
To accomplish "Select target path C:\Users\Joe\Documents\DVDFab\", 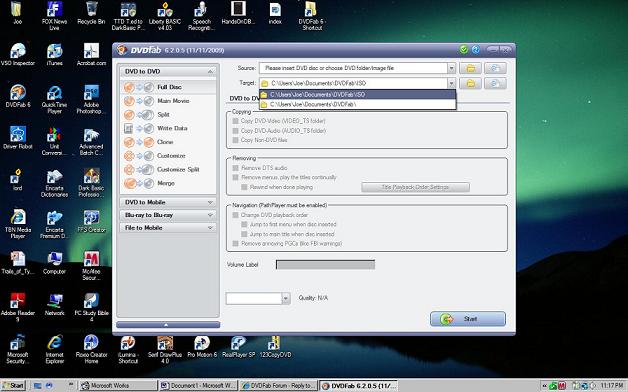I will point(358,104).
